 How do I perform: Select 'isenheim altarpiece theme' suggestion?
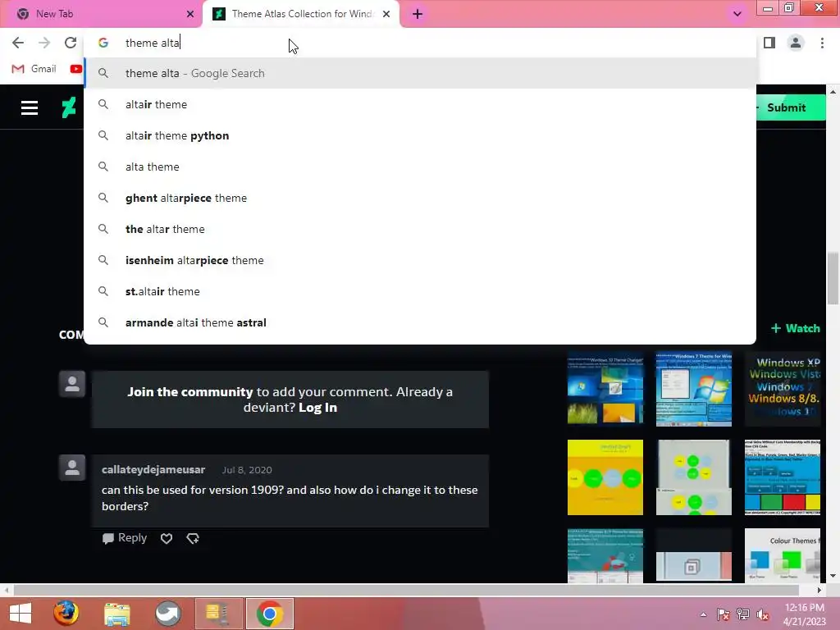click(x=420, y=260)
